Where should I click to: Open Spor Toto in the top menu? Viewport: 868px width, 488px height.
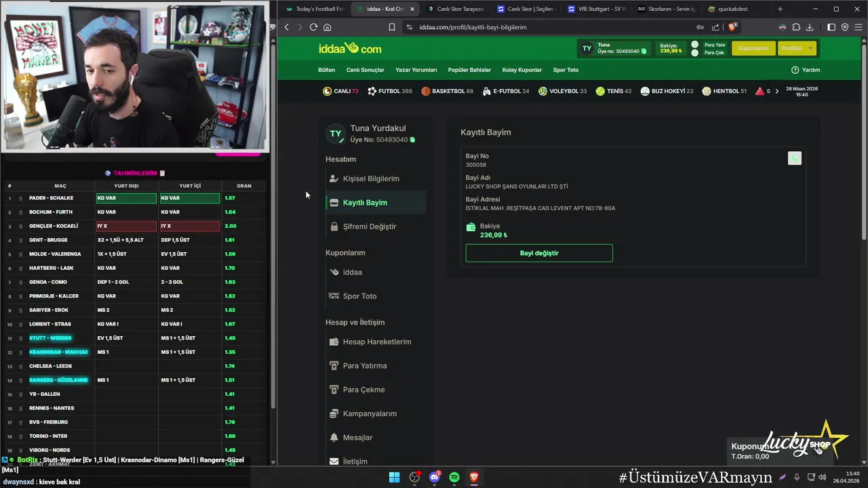coord(566,70)
